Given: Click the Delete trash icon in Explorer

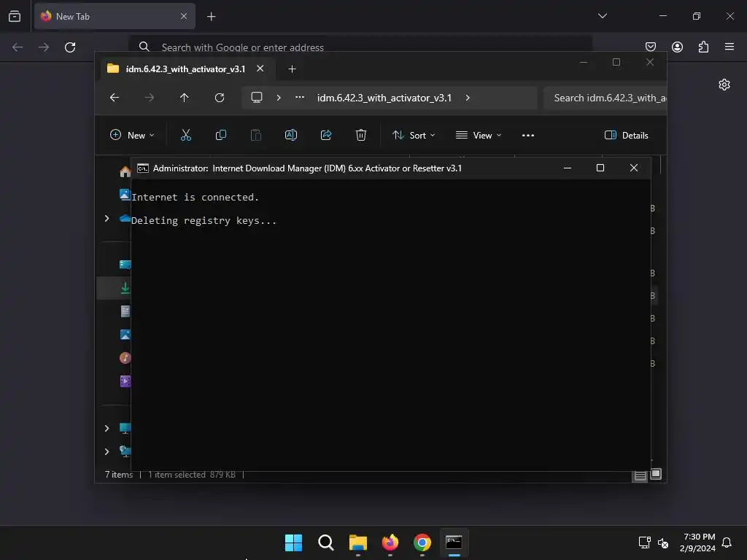Looking at the screenshot, I should (x=361, y=135).
